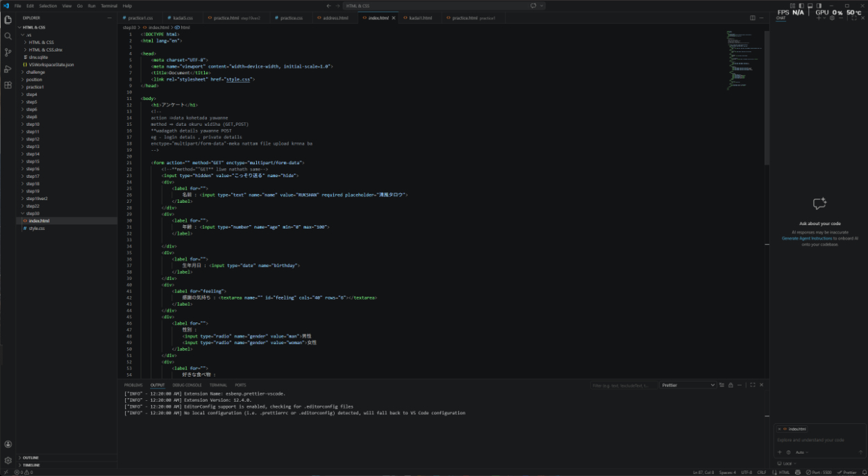The width and height of the screenshot is (868, 476).
Task: Click Port: 5500 in the status bar
Action: (819, 473)
